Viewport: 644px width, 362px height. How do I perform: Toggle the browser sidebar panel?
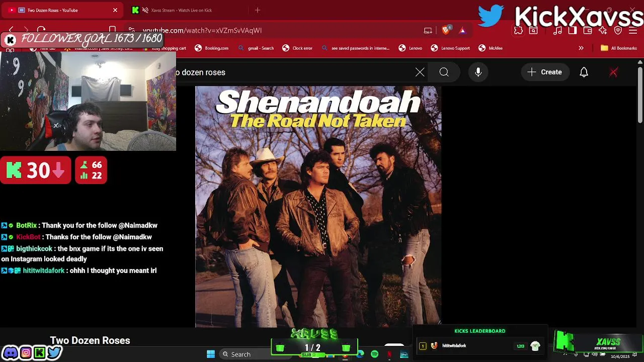click(573, 31)
